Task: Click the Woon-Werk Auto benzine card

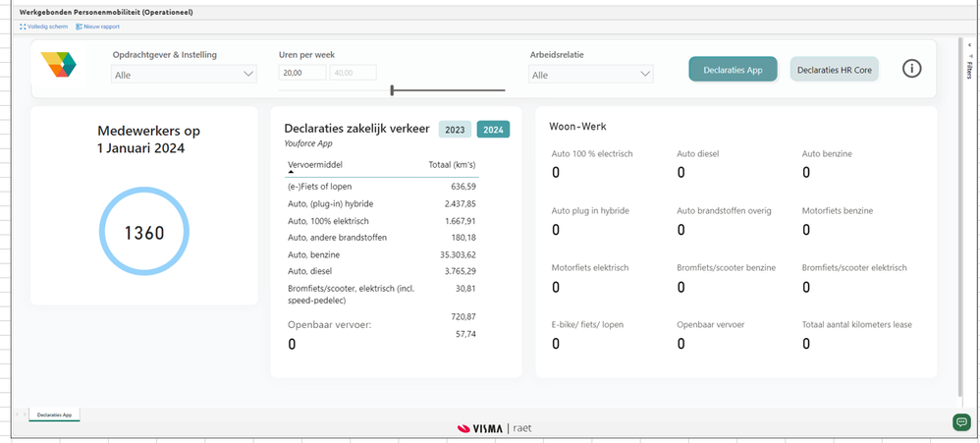Action: coord(827,163)
